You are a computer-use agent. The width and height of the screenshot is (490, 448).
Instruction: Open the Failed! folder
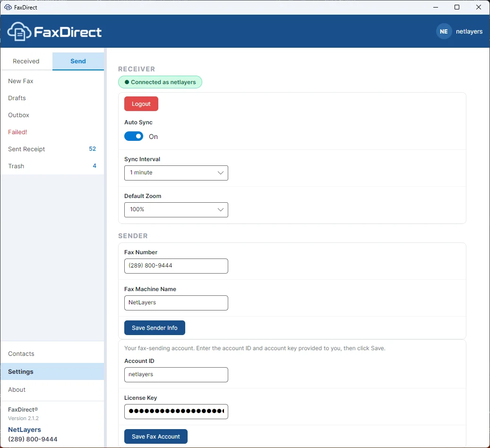(52, 132)
